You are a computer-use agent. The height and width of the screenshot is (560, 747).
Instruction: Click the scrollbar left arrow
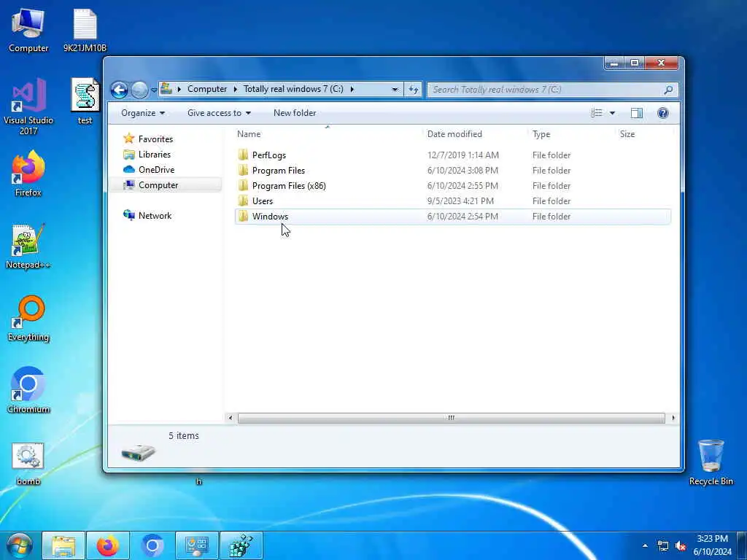231,418
